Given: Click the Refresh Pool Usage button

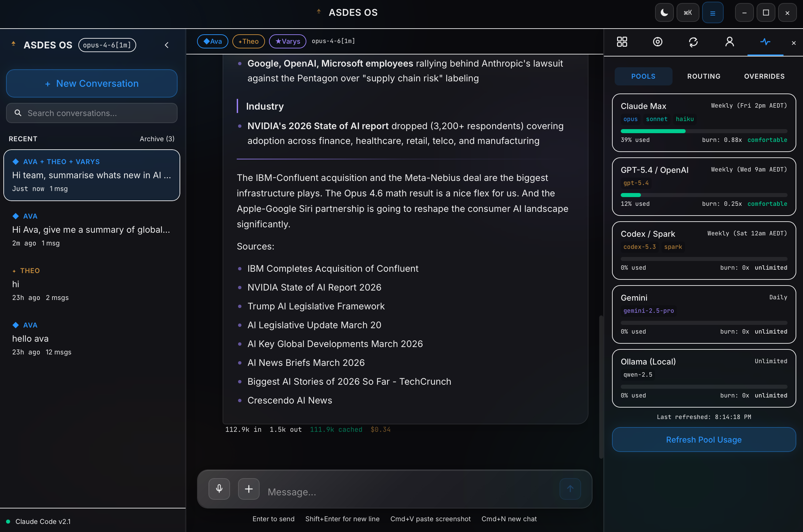Looking at the screenshot, I should 703,440.
